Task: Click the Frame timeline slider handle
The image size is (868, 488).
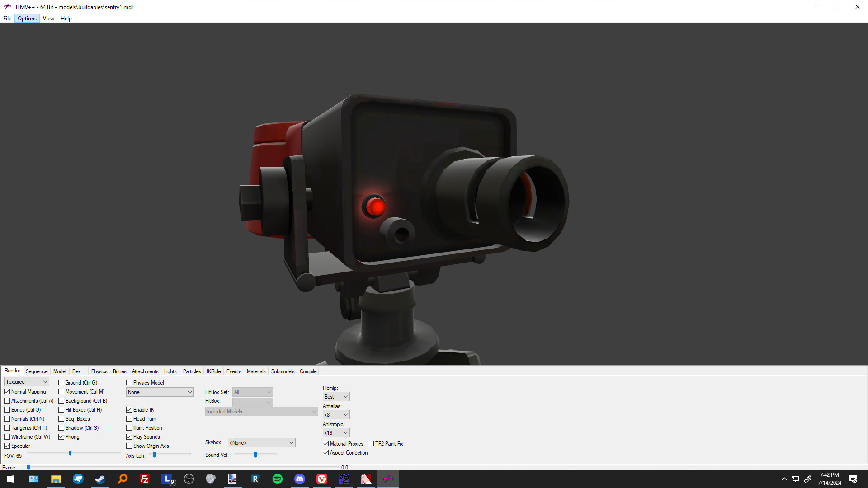Action: coord(28,468)
